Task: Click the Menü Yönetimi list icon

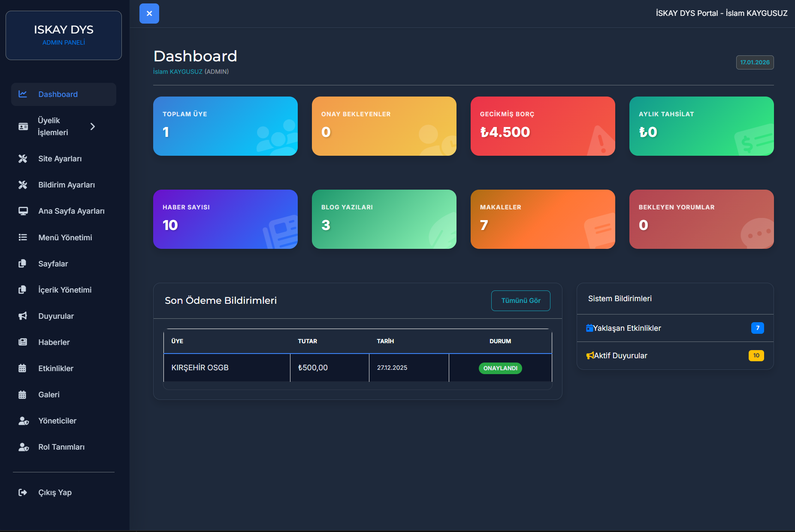Action: tap(23, 237)
